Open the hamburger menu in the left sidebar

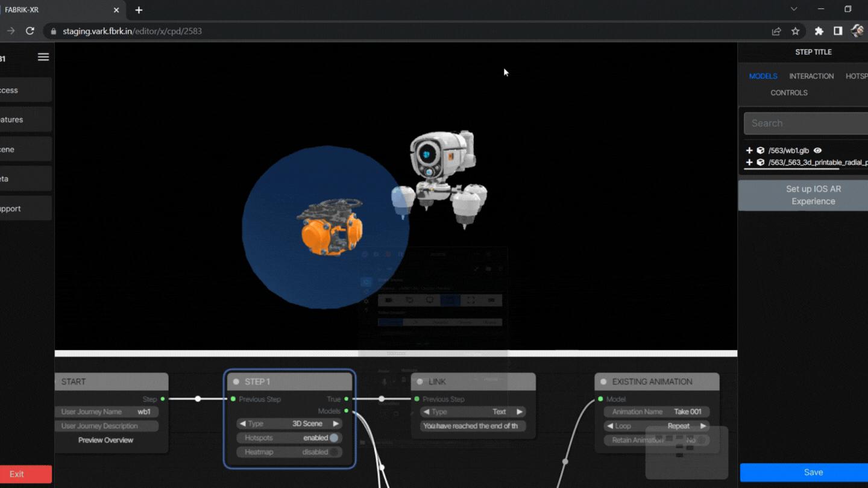(43, 57)
